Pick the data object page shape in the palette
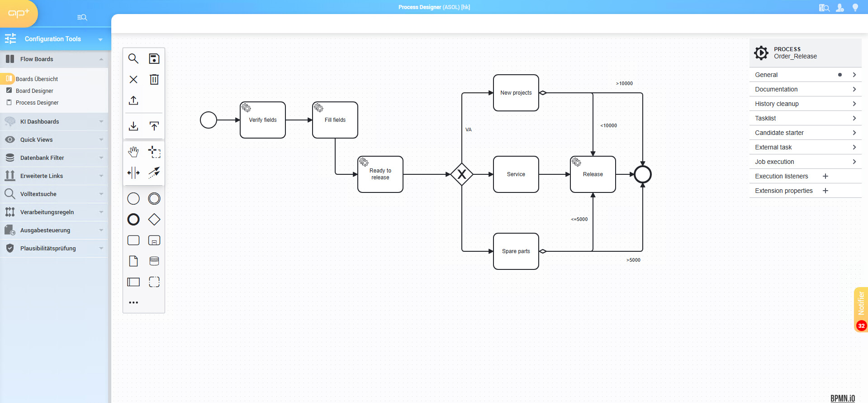 click(133, 261)
